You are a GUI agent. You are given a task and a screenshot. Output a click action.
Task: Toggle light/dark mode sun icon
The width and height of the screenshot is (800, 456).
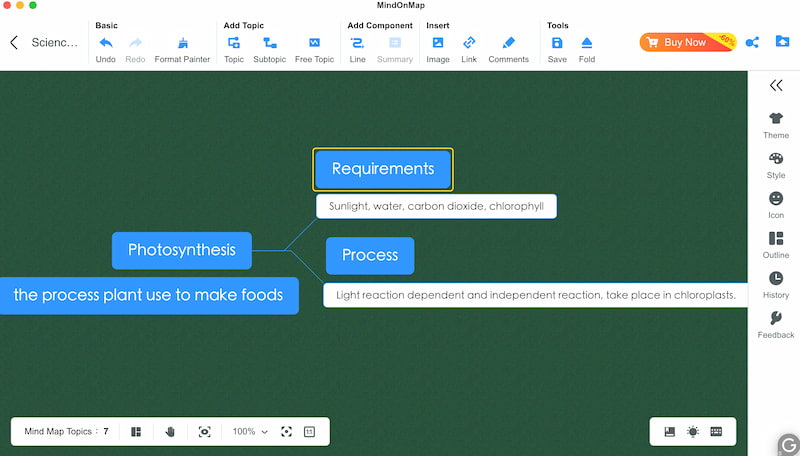[x=693, y=431]
